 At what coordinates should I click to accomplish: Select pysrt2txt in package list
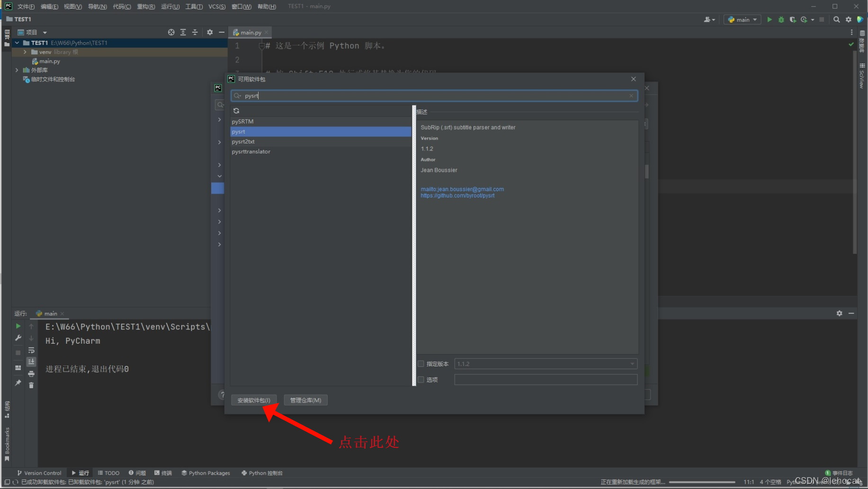tap(321, 142)
